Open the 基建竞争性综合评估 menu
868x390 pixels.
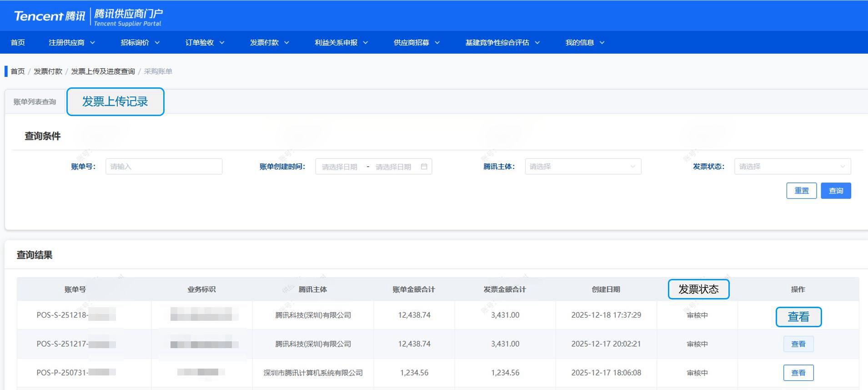(502, 42)
